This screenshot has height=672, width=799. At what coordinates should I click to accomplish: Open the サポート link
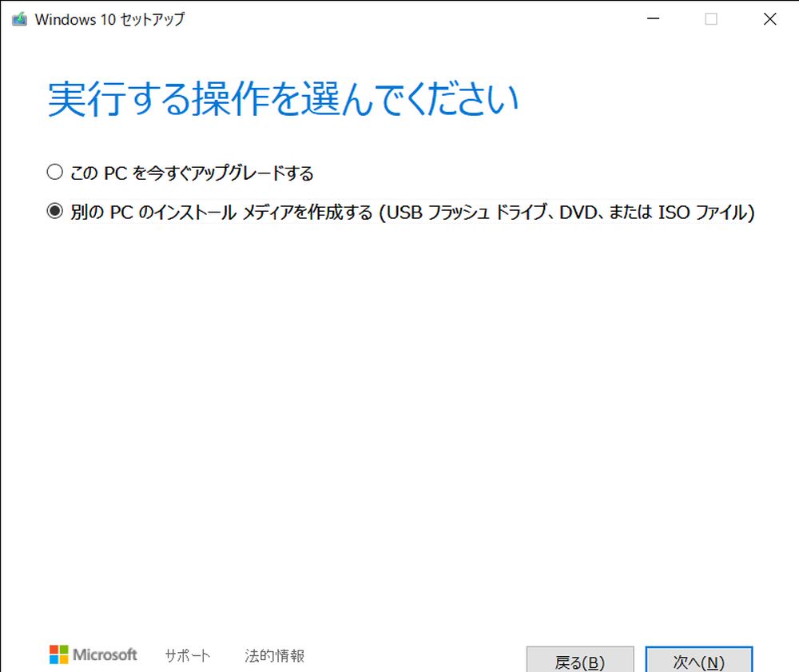186,654
